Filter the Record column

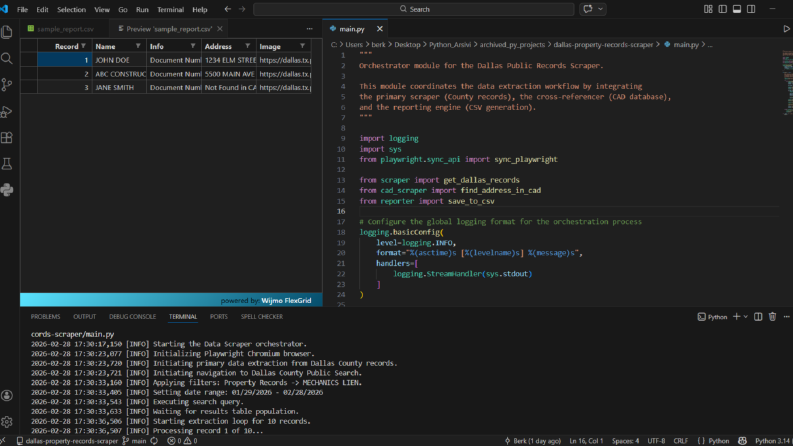tap(83, 46)
